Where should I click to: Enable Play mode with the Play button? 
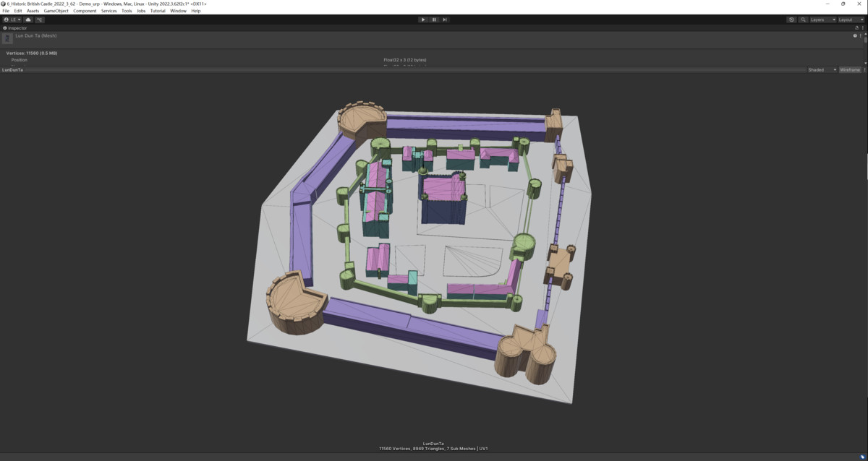[423, 20]
